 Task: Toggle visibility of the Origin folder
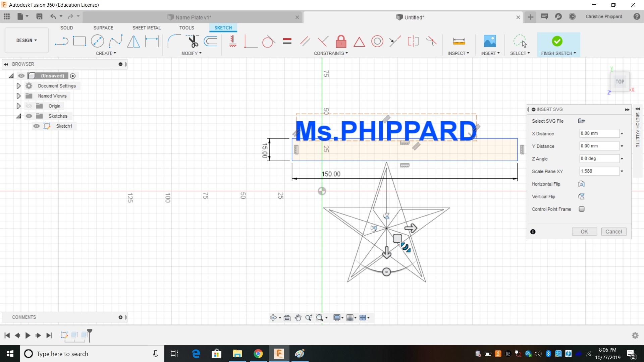click(x=29, y=106)
